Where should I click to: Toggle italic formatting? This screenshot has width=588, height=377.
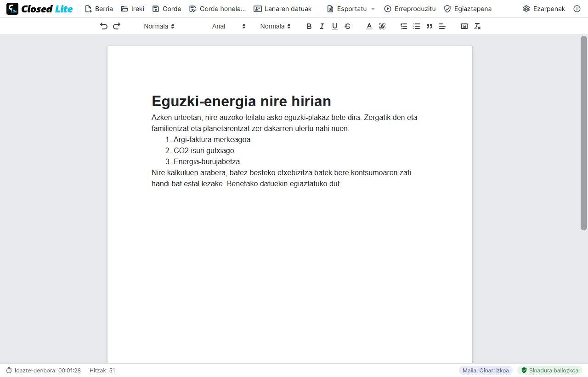[x=322, y=26]
